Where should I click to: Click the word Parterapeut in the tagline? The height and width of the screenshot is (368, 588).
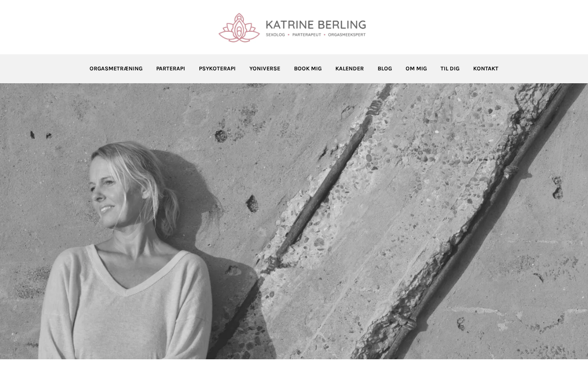pos(306,35)
